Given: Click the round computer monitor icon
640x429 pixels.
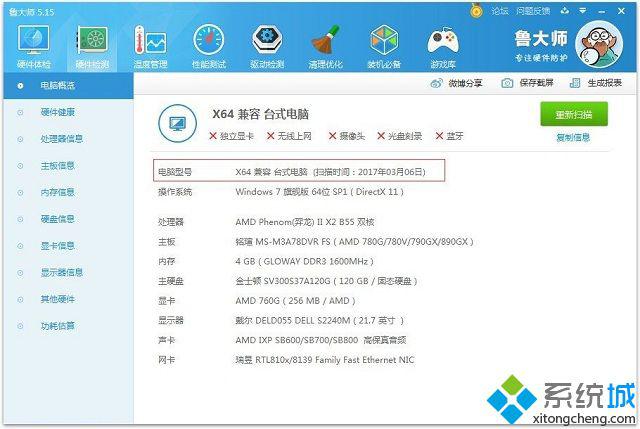Looking at the screenshot, I should tap(177, 123).
